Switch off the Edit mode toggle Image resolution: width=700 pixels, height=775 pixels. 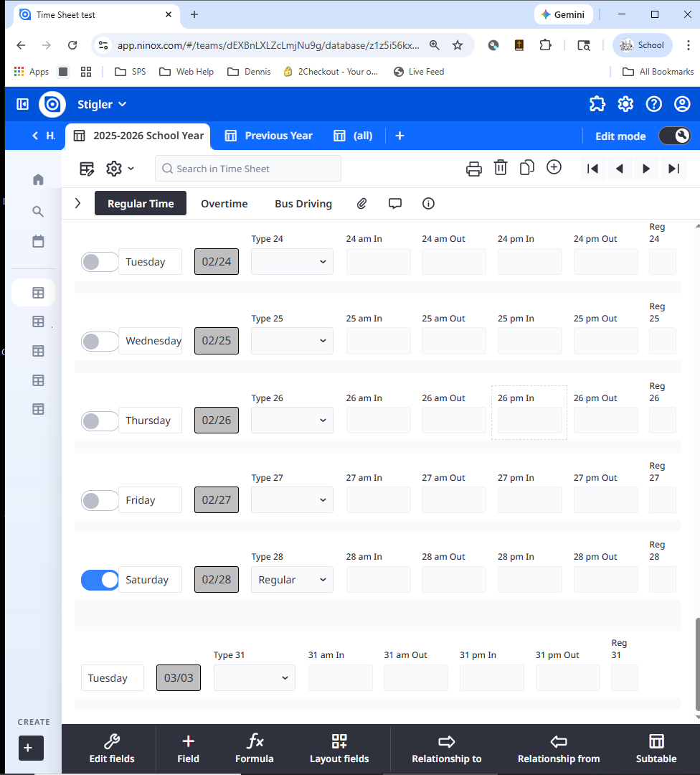[673, 136]
